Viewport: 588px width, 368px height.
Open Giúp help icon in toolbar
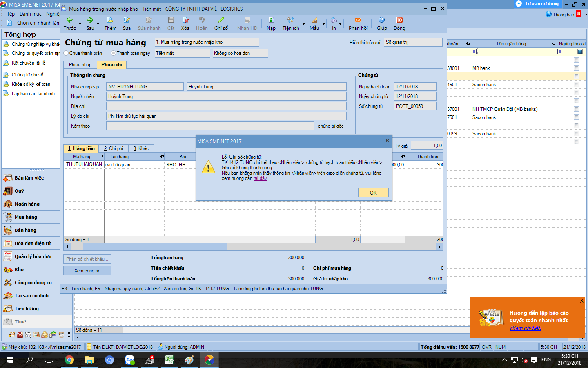pyautogui.click(x=381, y=20)
